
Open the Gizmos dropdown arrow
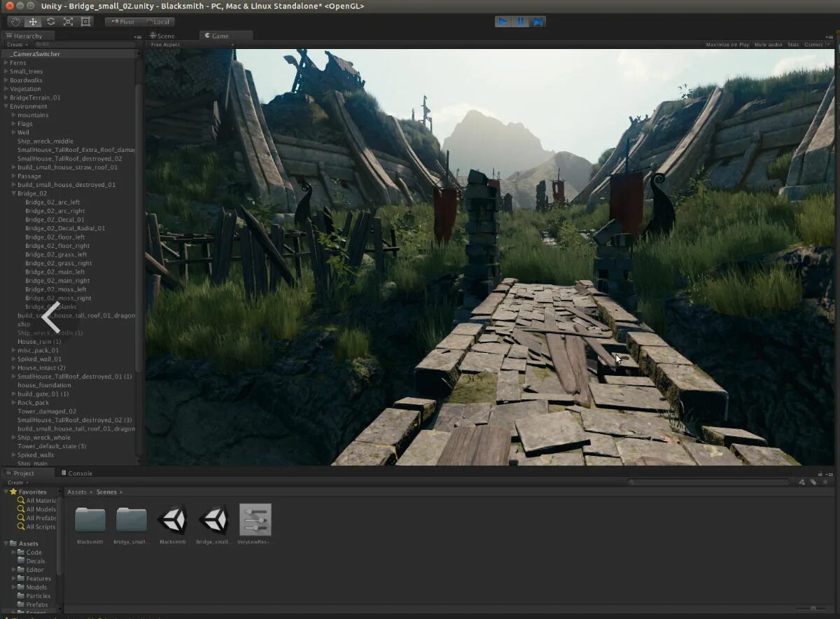point(829,45)
